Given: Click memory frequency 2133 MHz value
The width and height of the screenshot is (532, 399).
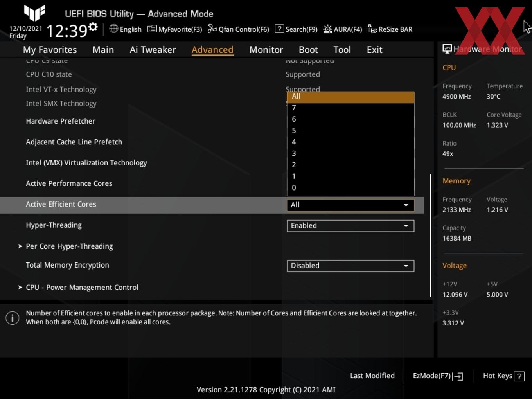Looking at the screenshot, I should (457, 209).
